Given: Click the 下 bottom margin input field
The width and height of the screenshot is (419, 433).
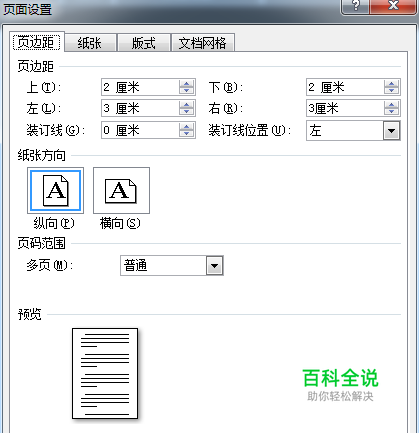Looking at the screenshot, I should coord(345,87).
